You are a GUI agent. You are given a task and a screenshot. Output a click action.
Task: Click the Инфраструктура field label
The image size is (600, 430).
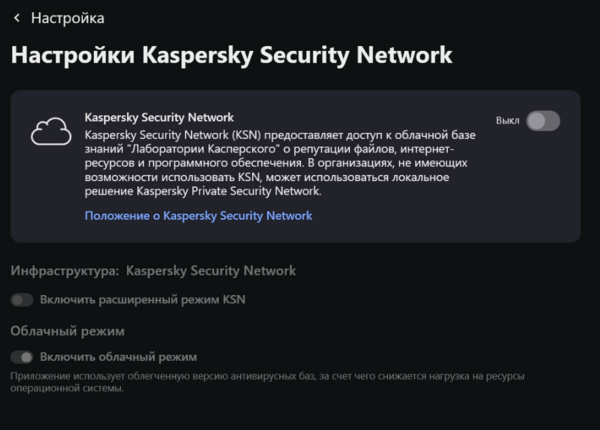click(65, 271)
